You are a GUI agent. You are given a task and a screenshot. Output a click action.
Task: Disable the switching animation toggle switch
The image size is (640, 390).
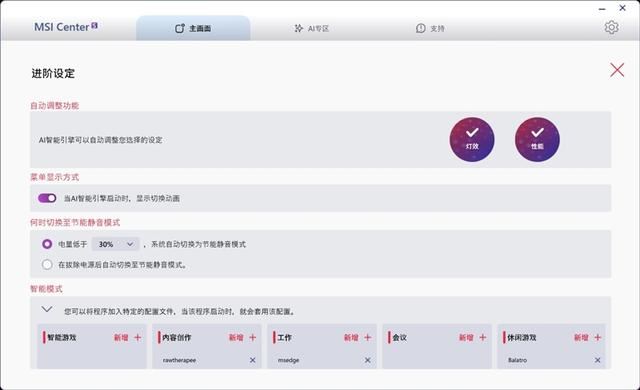(x=47, y=198)
